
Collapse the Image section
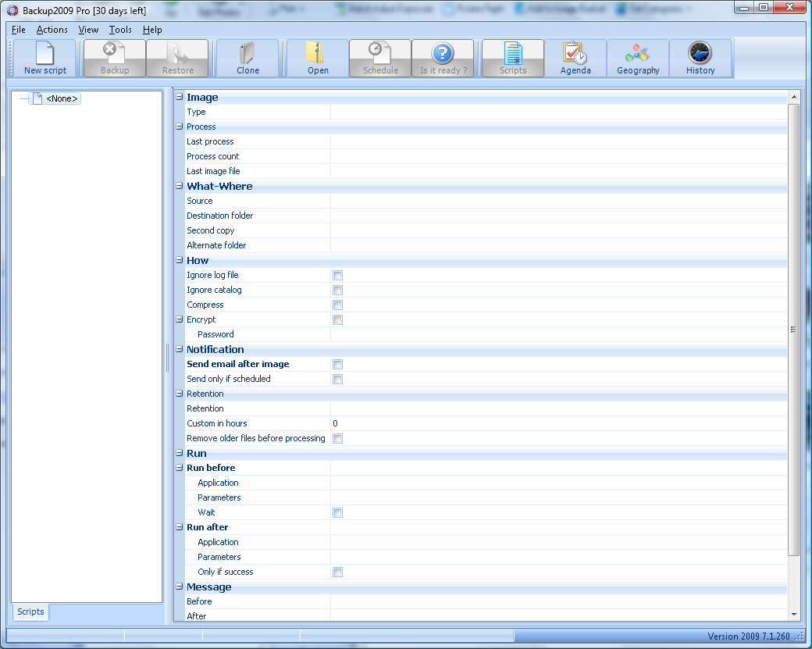[x=179, y=96]
